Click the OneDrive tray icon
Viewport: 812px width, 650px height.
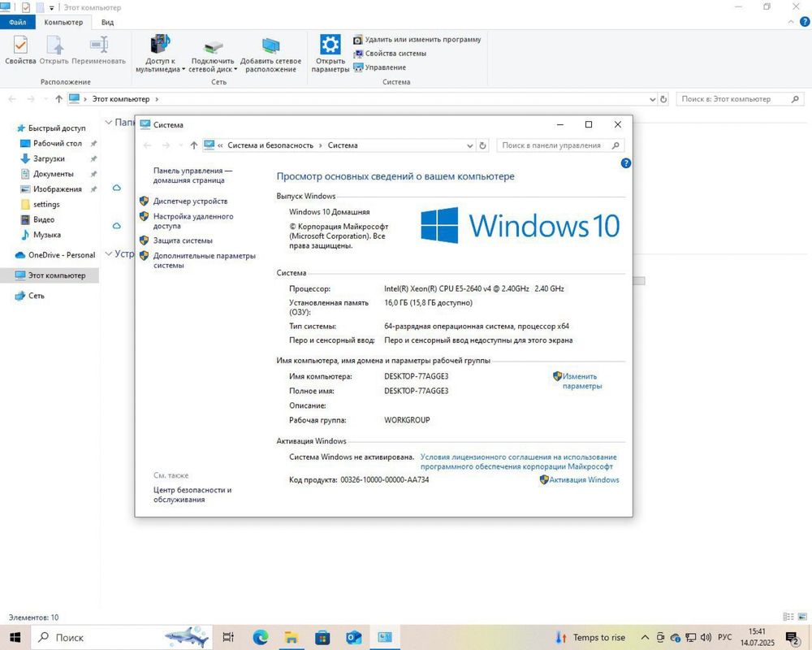tap(676, 637)
